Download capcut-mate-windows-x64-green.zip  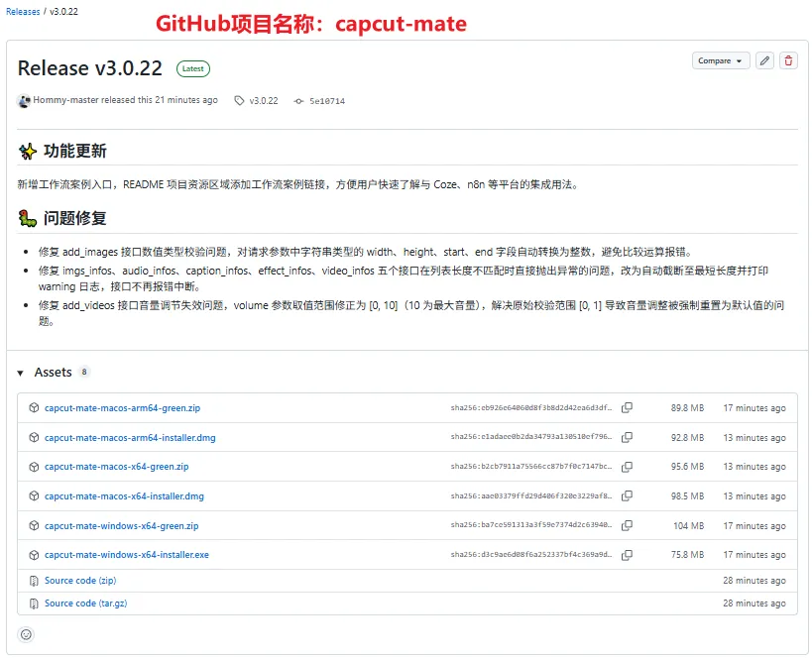[x=122, y=525]
